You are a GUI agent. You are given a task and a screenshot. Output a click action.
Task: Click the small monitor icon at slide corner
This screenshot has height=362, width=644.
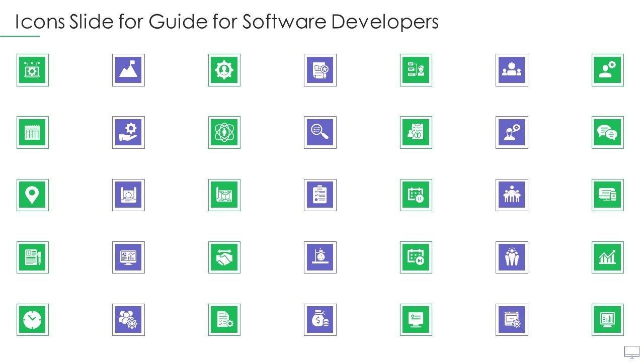(x=631, y=352)
